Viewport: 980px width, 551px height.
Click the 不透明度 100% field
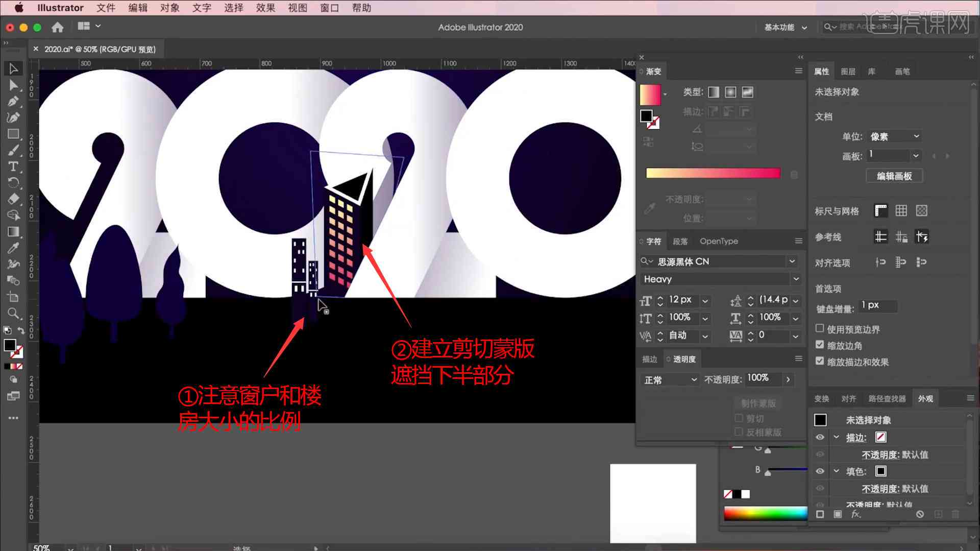pos(763,378)
